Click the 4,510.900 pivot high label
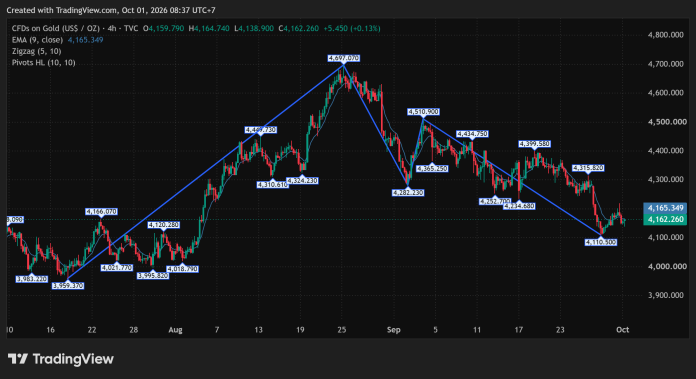Screen dimensions: 696x379 423,112
